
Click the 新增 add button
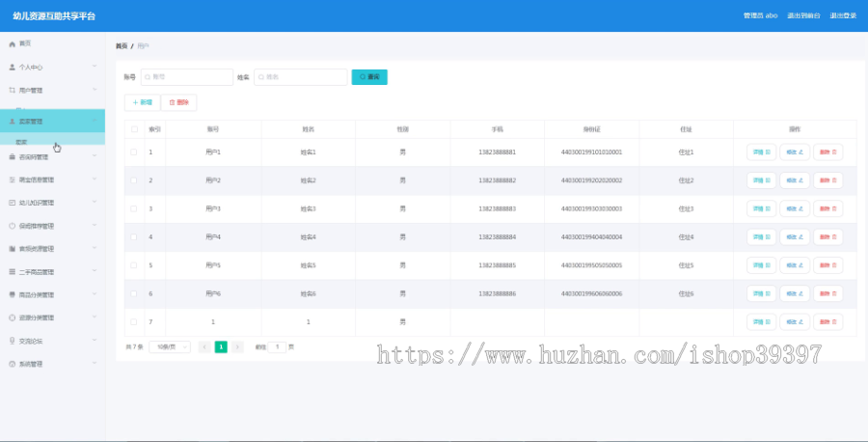point(143,102)
